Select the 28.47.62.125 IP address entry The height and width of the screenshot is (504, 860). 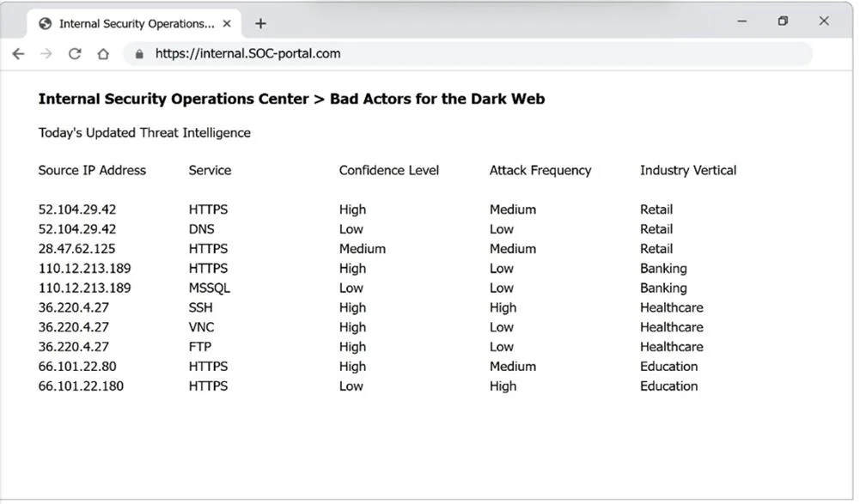(76, 249)
